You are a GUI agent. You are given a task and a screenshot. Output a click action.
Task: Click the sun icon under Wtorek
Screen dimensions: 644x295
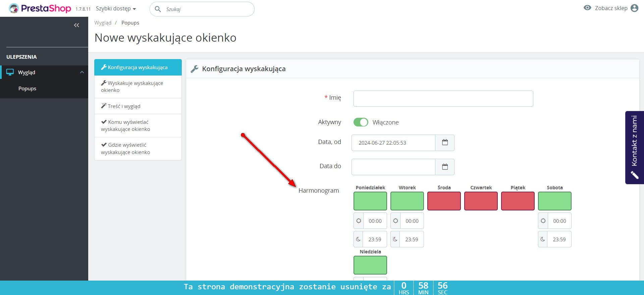tap(395, 221)
